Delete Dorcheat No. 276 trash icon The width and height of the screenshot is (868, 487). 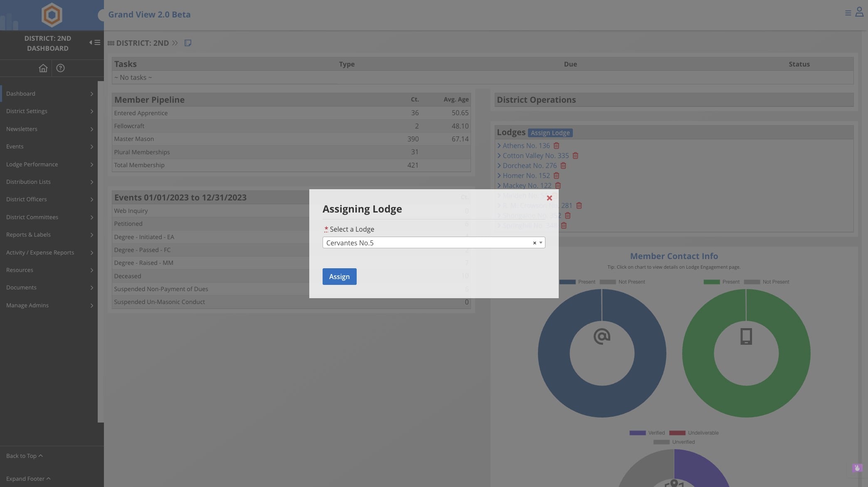click(x=563, y=166)
